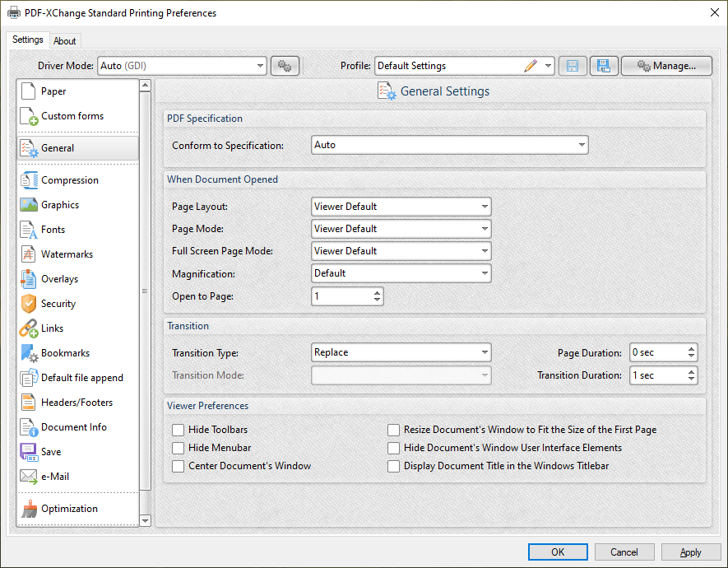Enable the Hide Toolbars checkbox
The width and height of the screenshot is (728, 568).
[178, 430]
